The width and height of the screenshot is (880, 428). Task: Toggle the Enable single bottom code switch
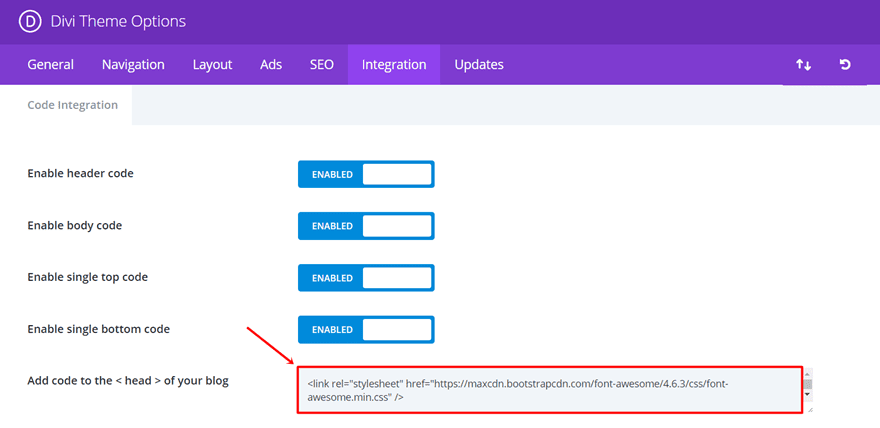click(x=366, y=329)
